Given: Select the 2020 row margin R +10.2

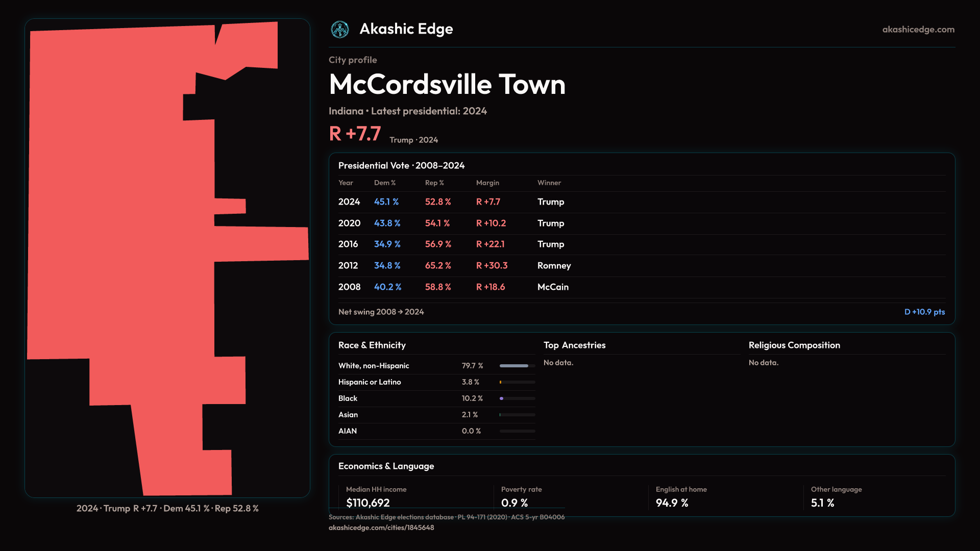Looking at the screenshot, I should (x=491, y=223).
